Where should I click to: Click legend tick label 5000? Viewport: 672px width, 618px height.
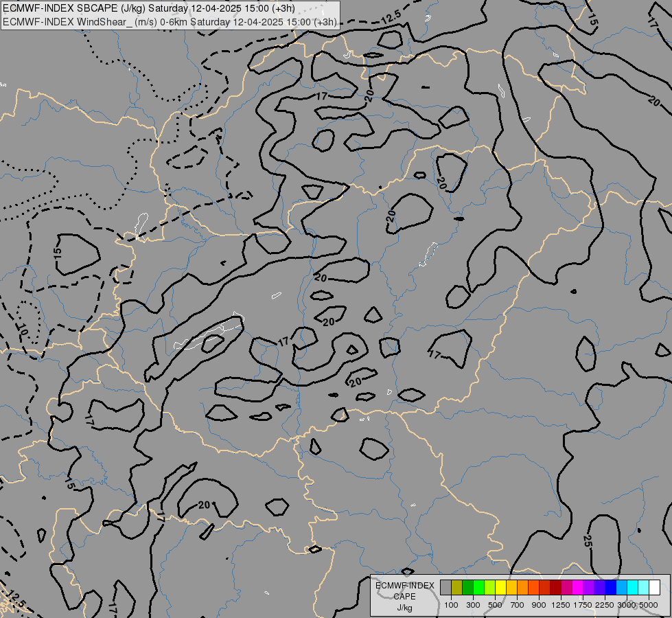point(649,605)
